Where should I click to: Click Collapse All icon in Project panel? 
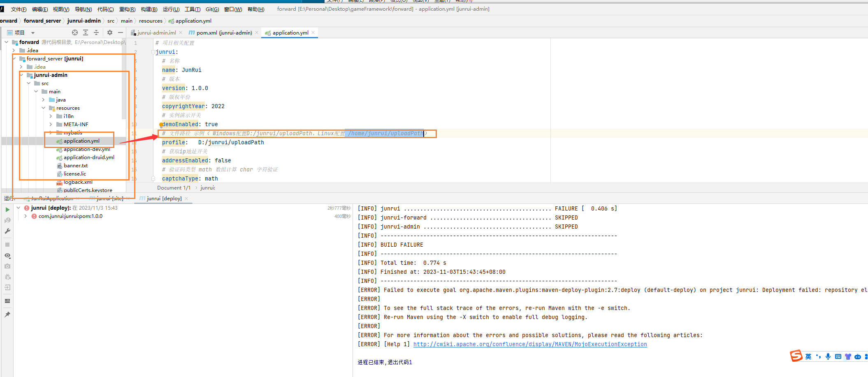[x=96, y=32]
